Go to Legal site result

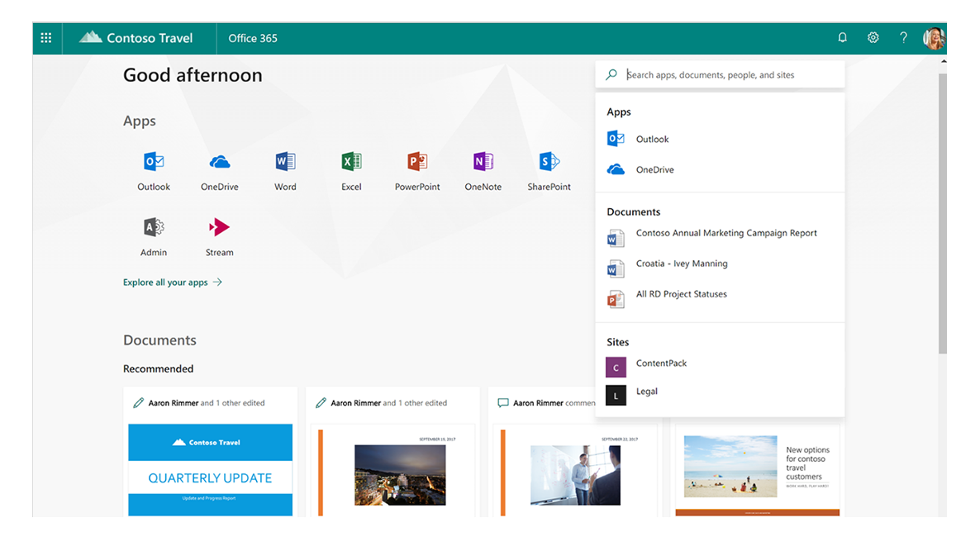(647, 392)
